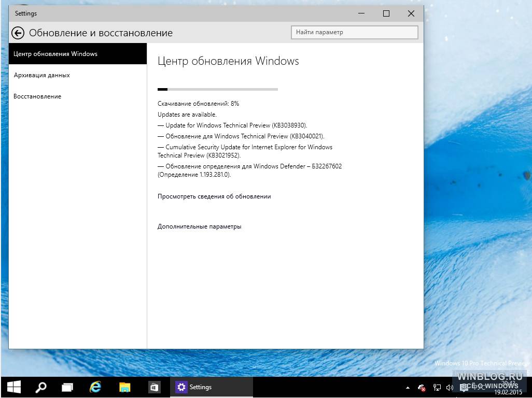Select the Cumulative Security Update KB3021952 line
The image size is (532, 398).
pyautogui.click(x=245, y=151)
